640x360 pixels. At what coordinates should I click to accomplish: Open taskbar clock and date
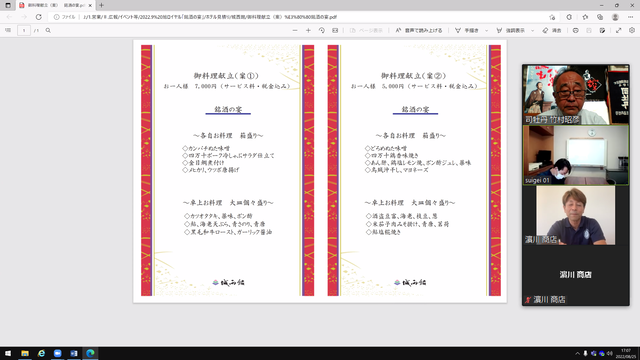(x=626, y=353)
